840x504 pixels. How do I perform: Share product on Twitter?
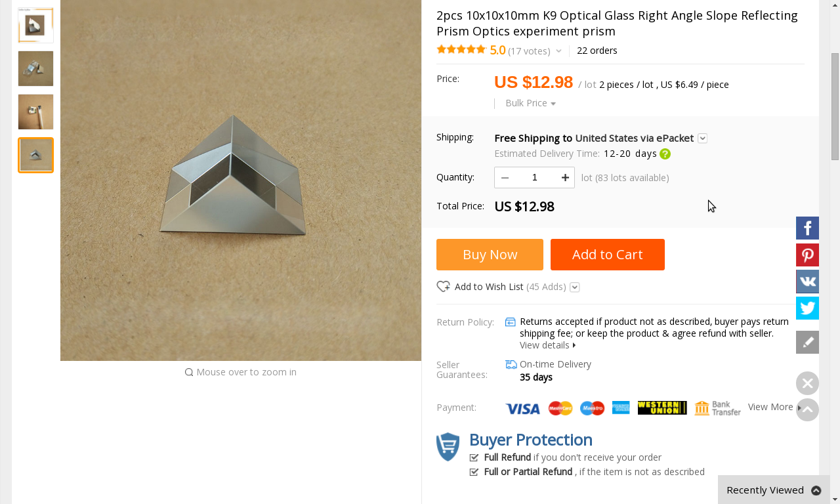[x=807, y=308]
